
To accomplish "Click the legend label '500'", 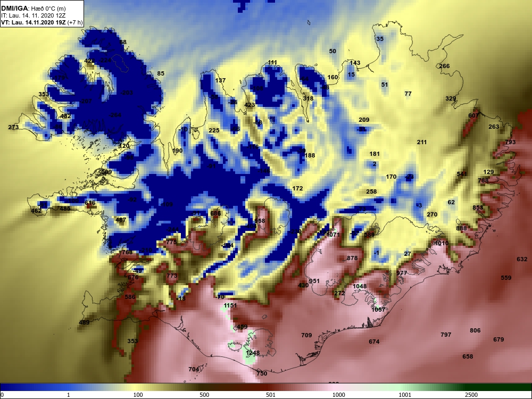I will click(x=204, y=395).
